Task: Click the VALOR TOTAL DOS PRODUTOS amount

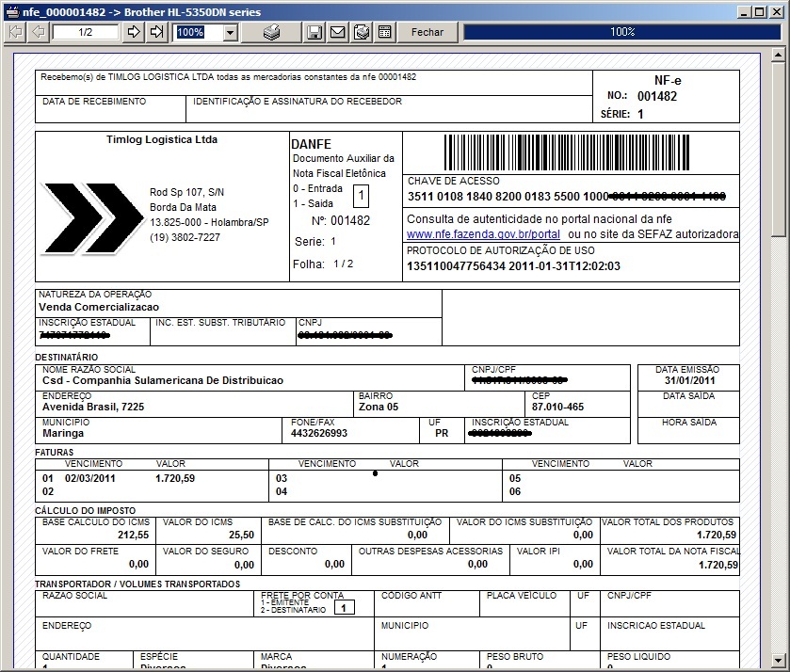Action: click(717, 535)
